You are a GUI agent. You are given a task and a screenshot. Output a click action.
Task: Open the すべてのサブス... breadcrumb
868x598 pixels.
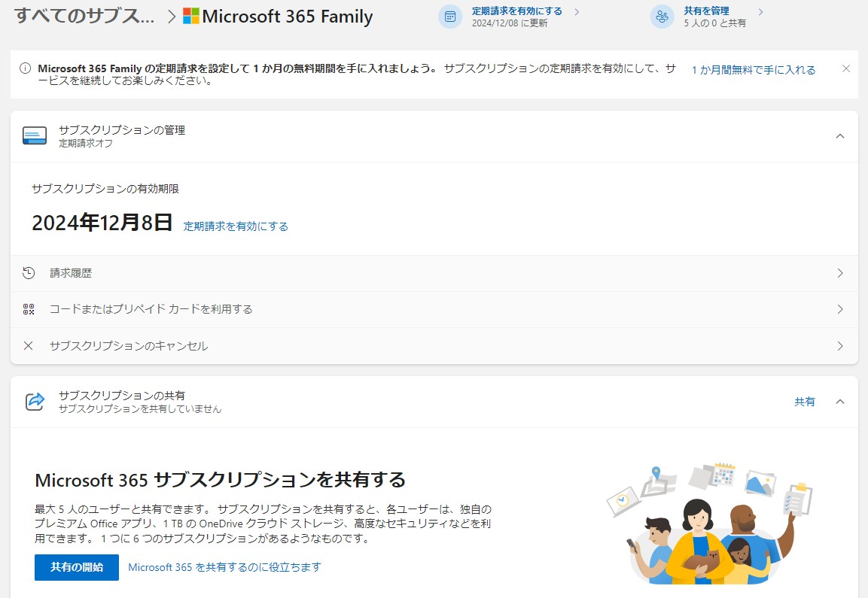84,17
